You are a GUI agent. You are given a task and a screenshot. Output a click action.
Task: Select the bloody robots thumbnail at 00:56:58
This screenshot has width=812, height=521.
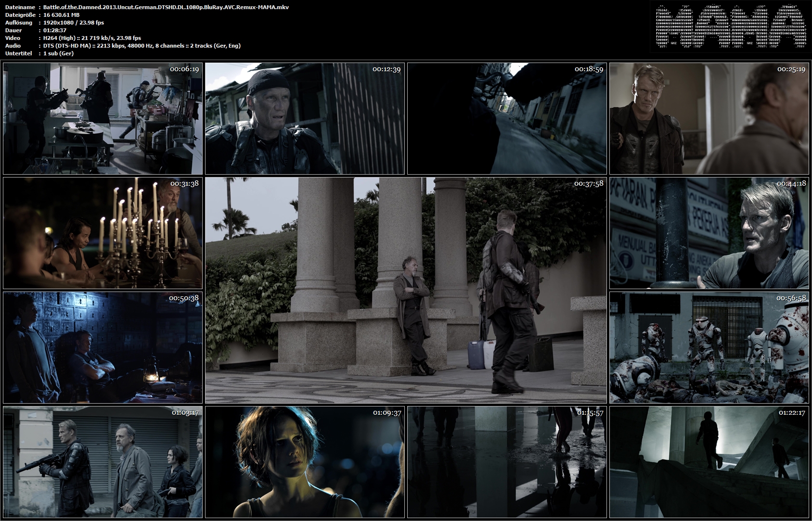click(709, 347)
